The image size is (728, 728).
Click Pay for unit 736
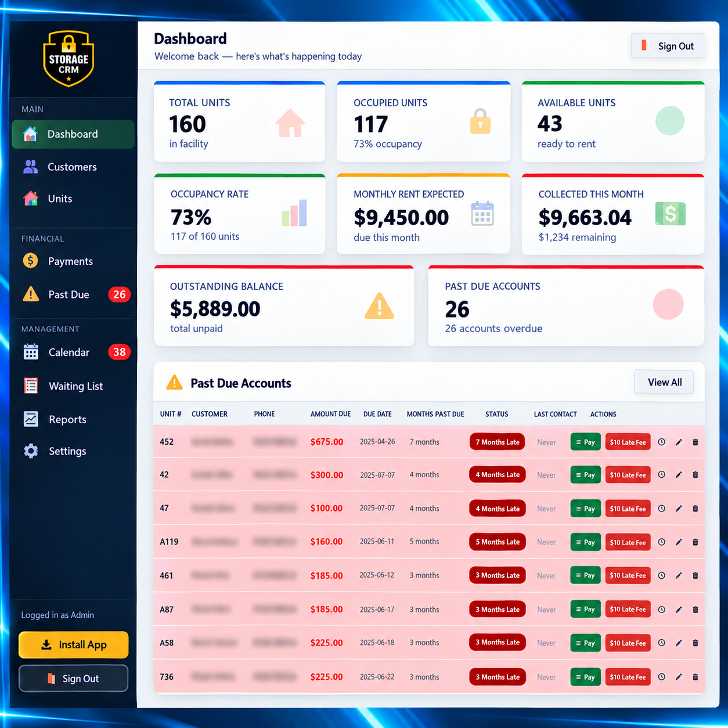586,677
